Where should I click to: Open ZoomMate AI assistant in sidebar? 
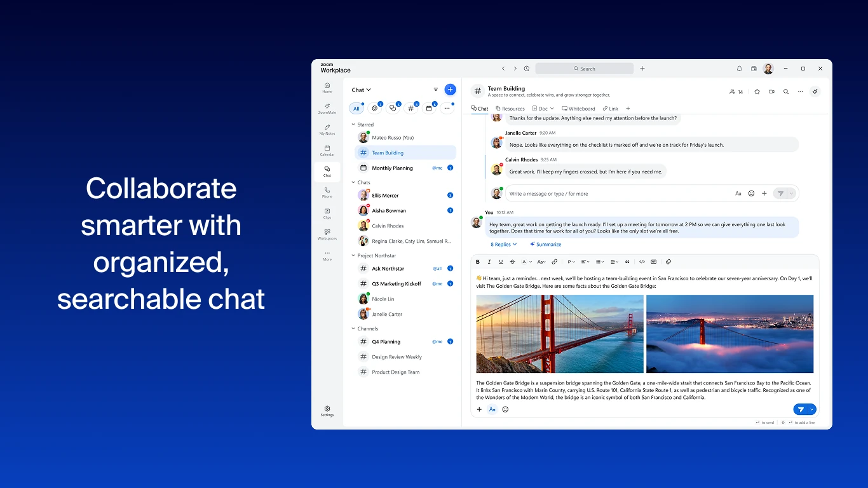pos(327,109)
